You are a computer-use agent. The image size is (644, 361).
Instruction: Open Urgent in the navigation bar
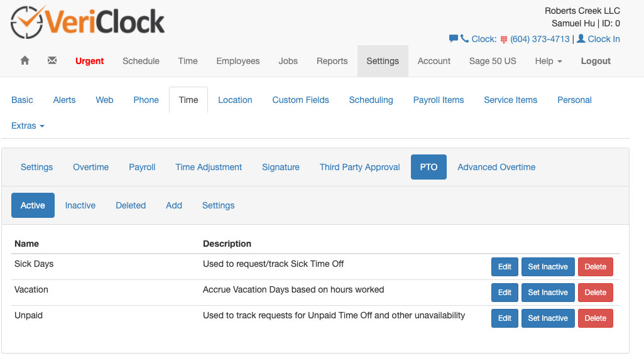tap(90, 61)
